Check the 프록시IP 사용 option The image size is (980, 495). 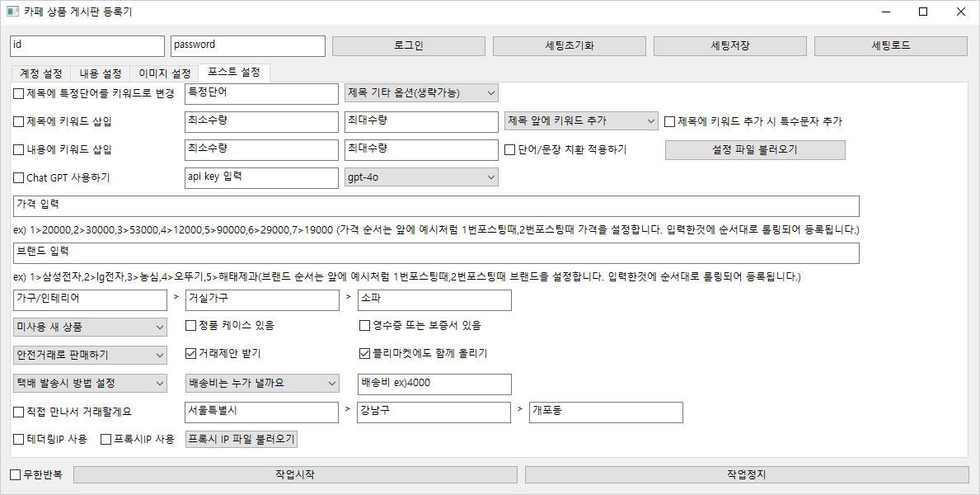click(x=106, y=440)
